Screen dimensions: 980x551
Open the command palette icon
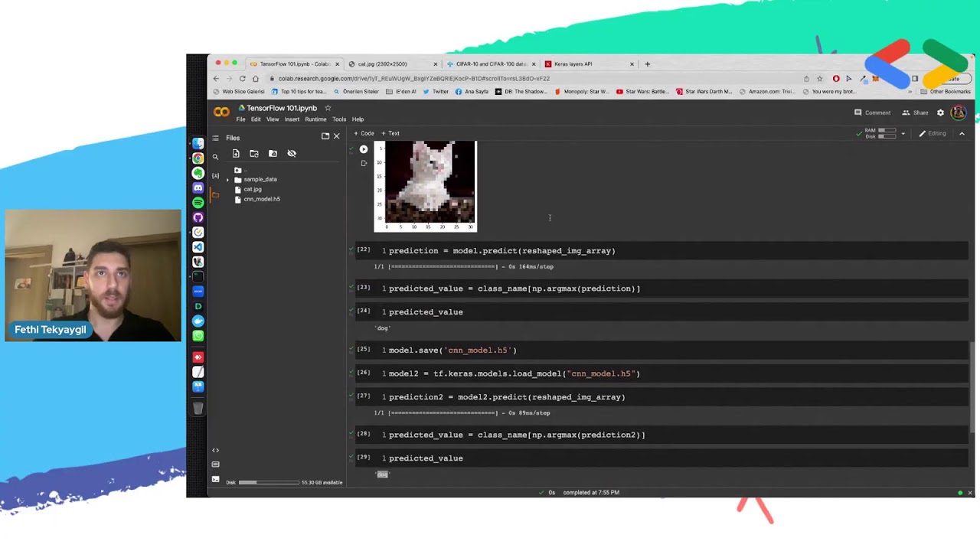coord(215,465)
